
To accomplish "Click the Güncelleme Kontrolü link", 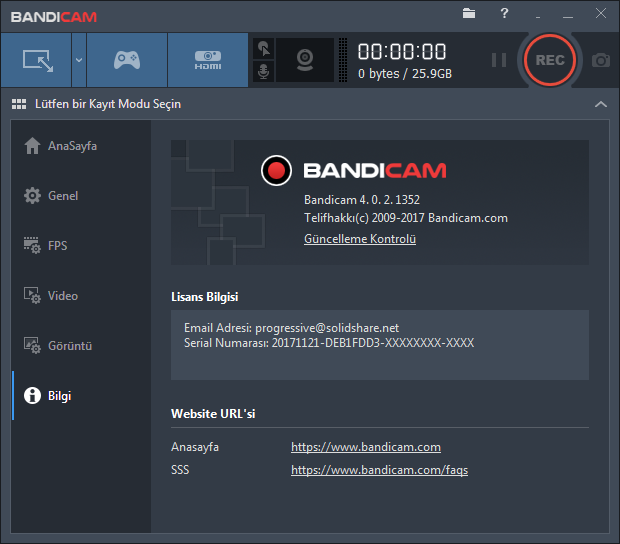I will (x=360, y=239).
